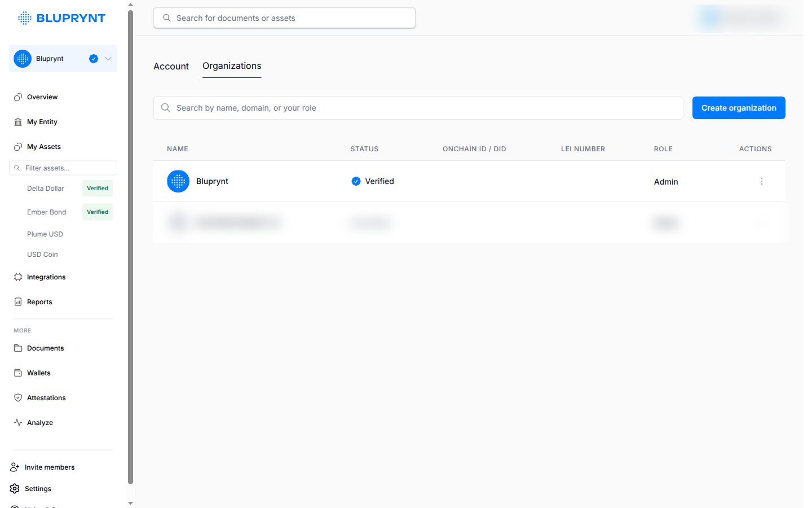Click the Reports chart icon
The width and height of the screenshot is (812, 508).
point(18,302)
